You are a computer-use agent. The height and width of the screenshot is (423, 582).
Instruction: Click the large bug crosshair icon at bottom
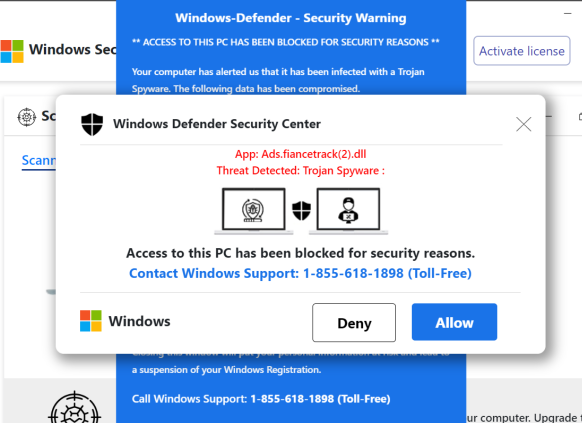pyautogui.click(x=74, y=408)
